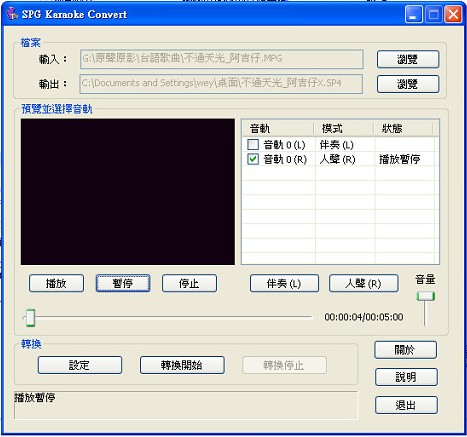This screenshot has width=467, height=437.
Task: Click the playback position slider thumb
Action: pyautogui.click(x=30, y=318)
